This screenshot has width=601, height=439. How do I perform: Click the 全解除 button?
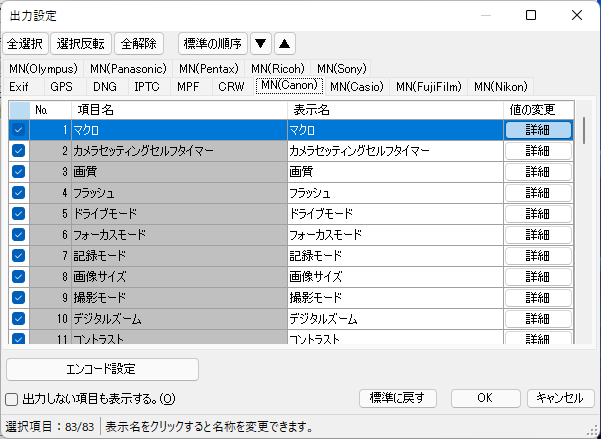[x=141, y=43]
